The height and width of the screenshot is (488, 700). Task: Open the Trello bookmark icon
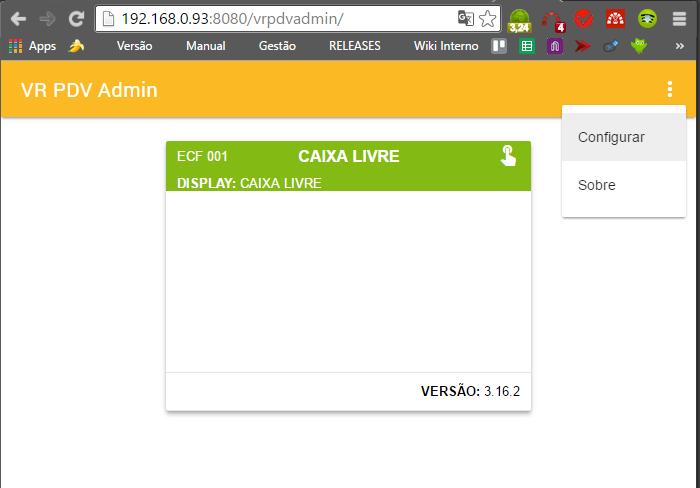coord(499,46)
